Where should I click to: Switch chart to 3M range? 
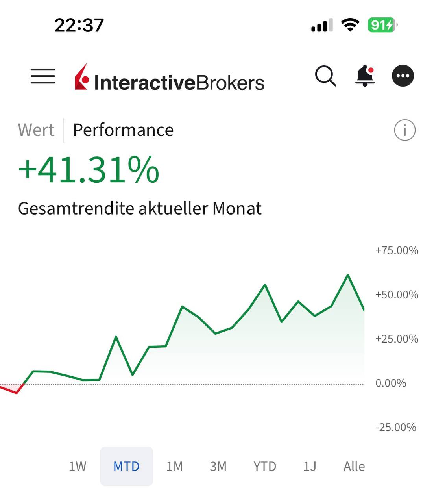click(218, 466)
